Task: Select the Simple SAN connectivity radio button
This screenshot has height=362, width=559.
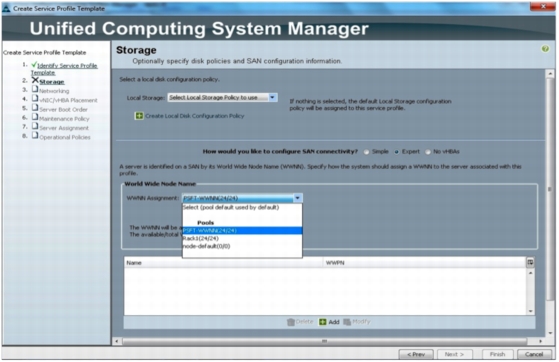Action: 366,152
